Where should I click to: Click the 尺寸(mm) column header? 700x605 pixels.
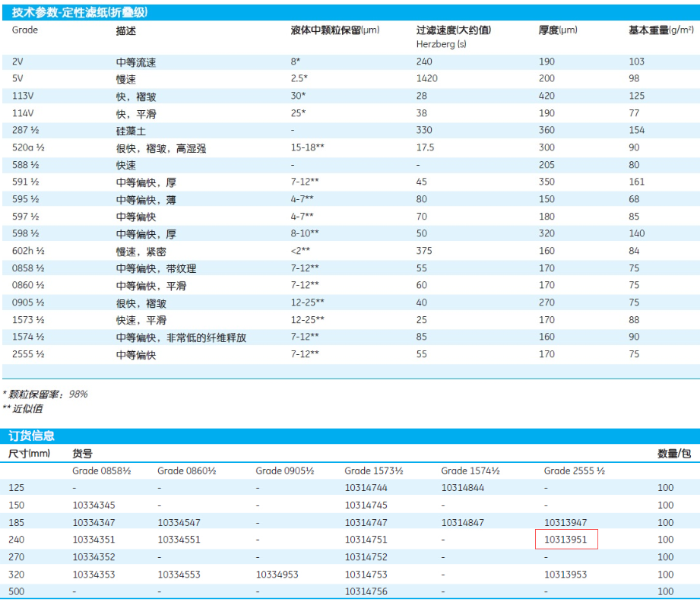pyautogui.click(x=30, y=454)
